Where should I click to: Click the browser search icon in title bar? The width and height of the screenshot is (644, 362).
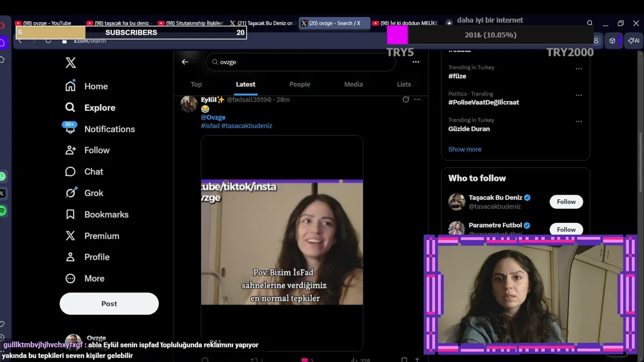590,23
